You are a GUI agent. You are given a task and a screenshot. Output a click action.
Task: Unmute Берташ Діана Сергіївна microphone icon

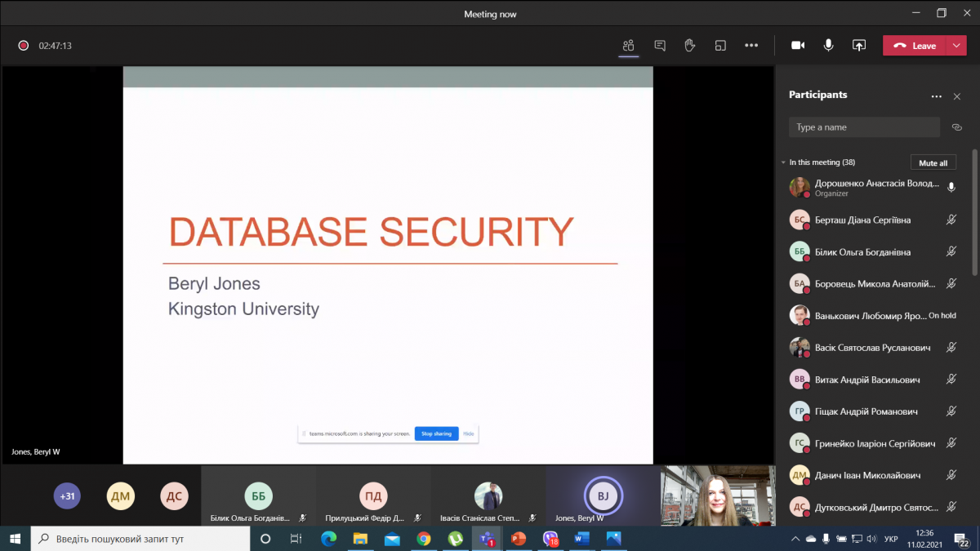951,220
